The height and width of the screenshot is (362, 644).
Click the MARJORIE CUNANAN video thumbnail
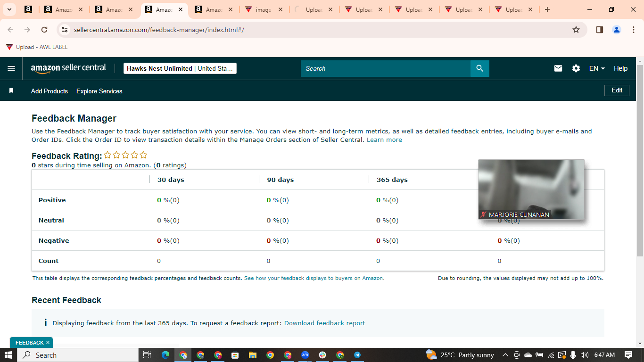(531, 189)
